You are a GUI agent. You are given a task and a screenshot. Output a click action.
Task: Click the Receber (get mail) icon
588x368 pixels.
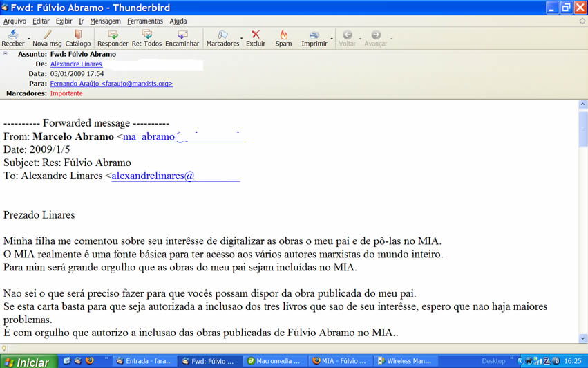(13, 38)
